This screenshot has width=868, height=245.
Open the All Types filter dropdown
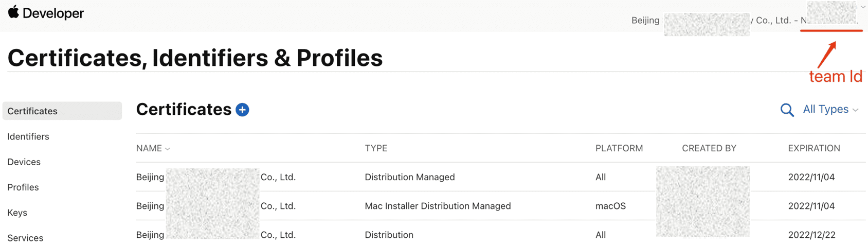[x=830, y=109]
